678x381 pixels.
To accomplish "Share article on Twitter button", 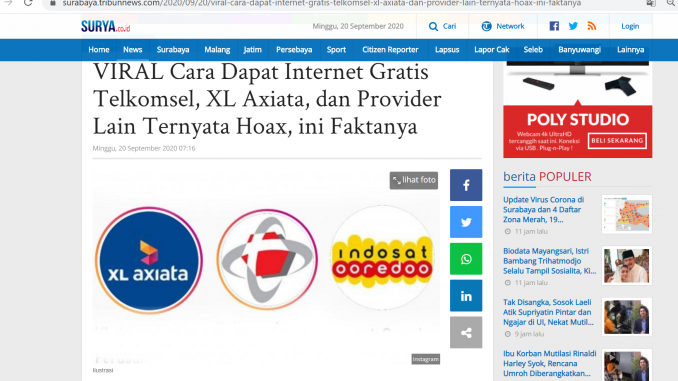I will (x=466, y=222).
